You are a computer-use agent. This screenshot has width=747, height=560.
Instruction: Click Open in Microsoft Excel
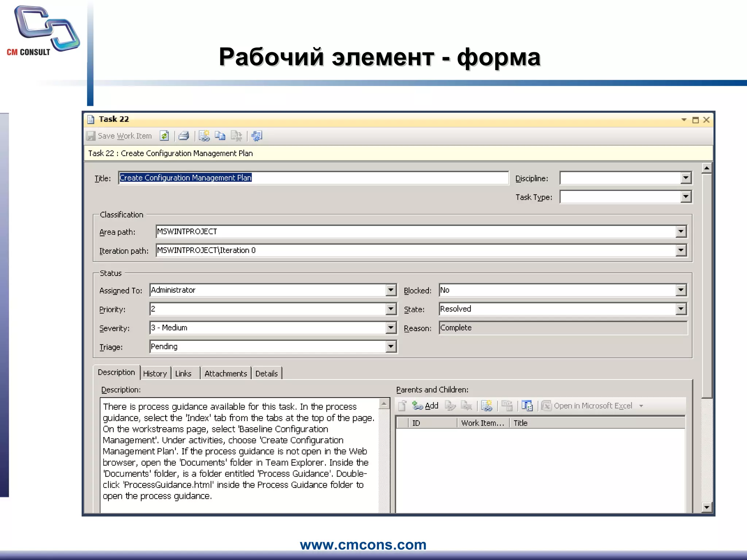(x=587, y=406)
